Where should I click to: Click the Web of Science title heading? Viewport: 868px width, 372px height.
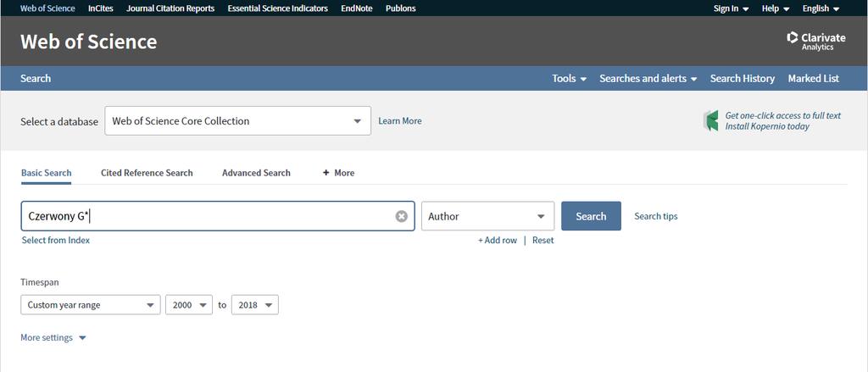click(x=88, y=42)
